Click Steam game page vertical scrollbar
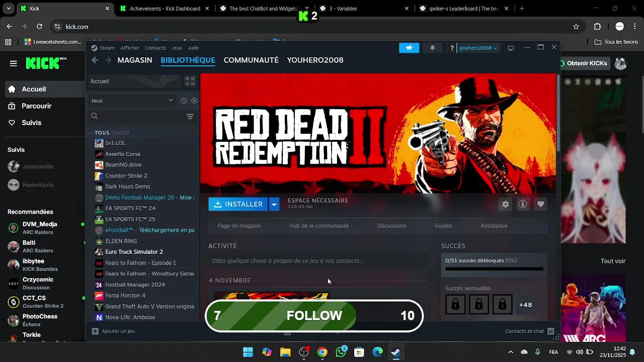Image resolution: width=644 pixels, height=362 pixels. coord(558,113)
